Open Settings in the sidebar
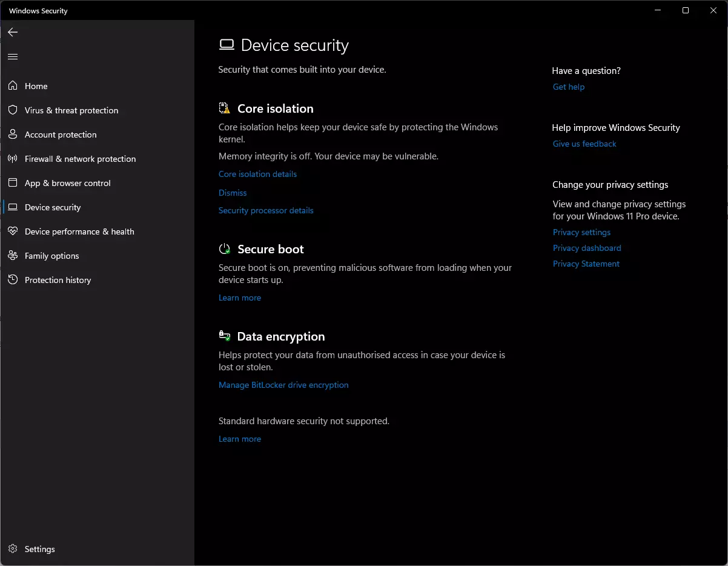728x566 pixels. click(39, 549)
